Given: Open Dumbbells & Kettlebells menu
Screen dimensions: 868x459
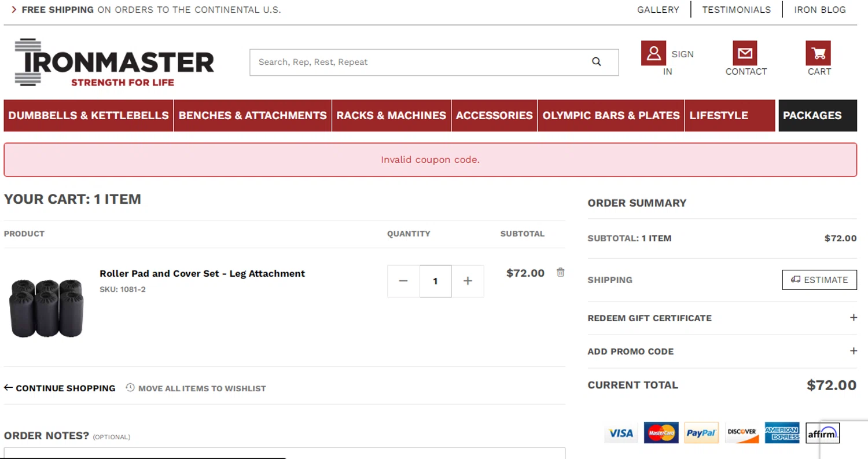Looking at the screenshot, I should (89, 115).
